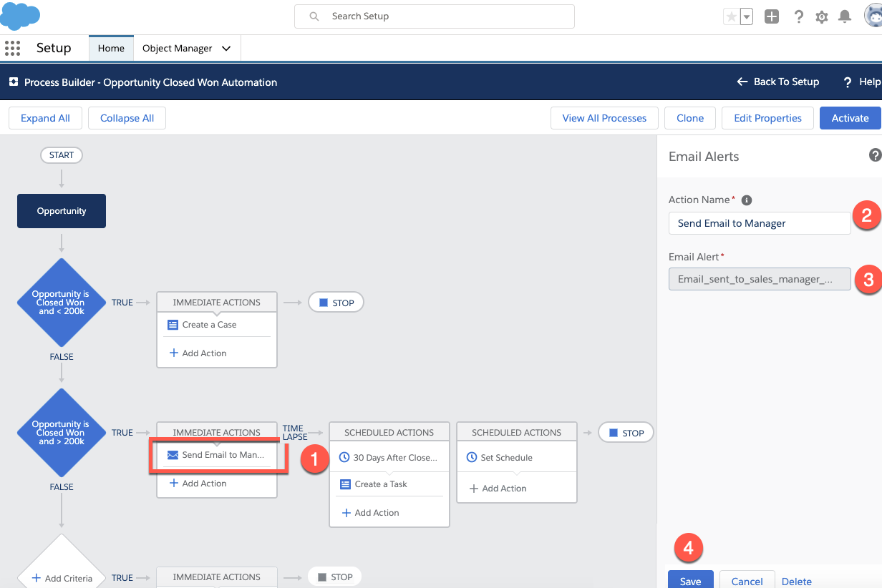Select the Opportunity object node
882x588 pixels.
click(x=62, y=211)
